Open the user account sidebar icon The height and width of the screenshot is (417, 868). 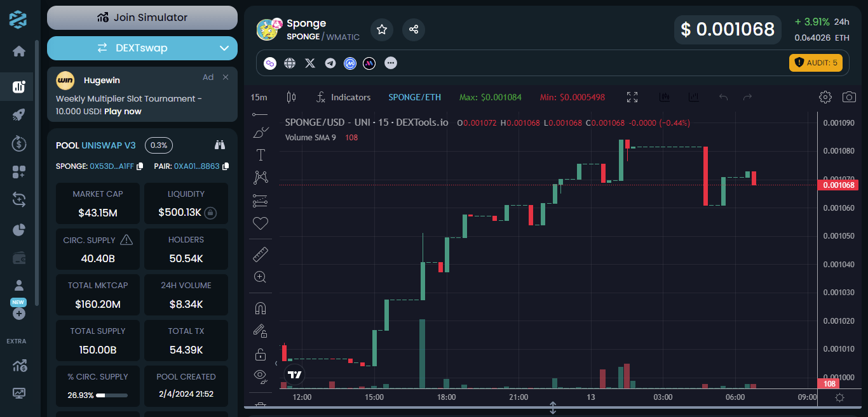click(x=19, y=286)
